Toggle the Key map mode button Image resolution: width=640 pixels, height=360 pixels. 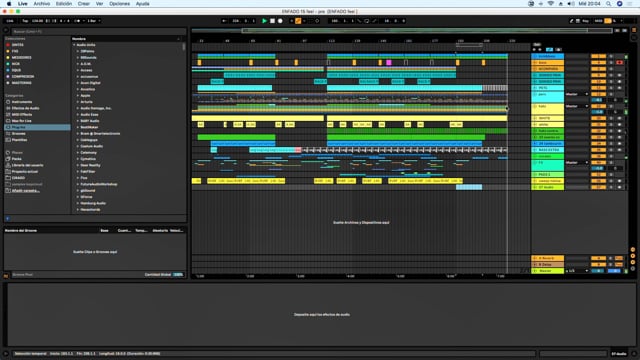coord(585,21)
